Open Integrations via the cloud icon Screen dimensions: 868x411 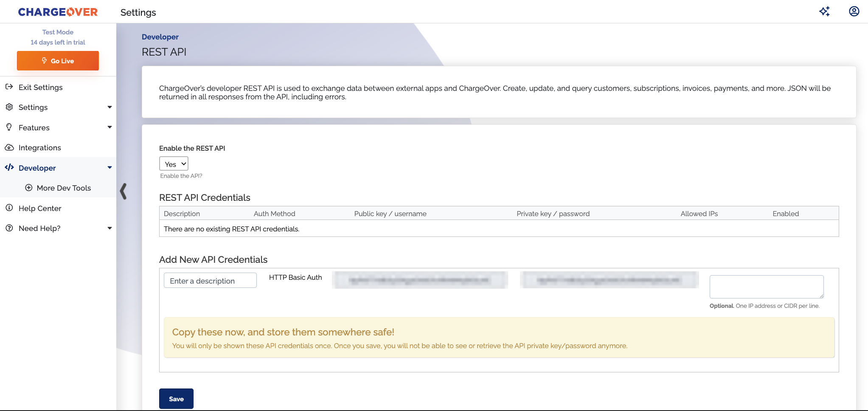pyautogui.click(x=9, y=147)
